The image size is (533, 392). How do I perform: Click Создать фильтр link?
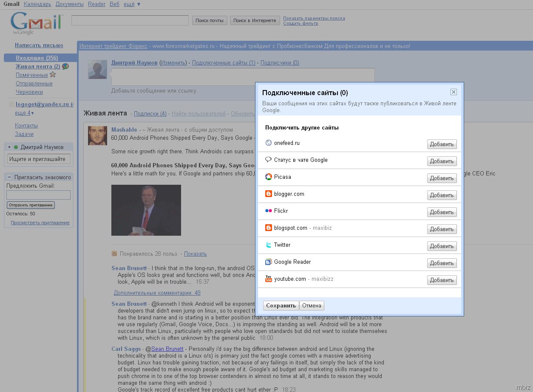pyautogui.click(x=301, y=23)
